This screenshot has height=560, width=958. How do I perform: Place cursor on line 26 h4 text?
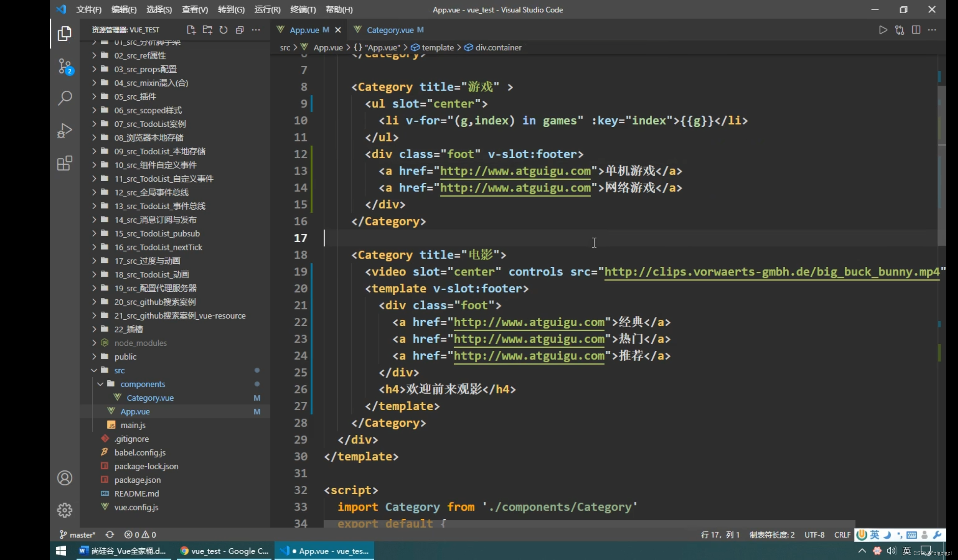(x=444, y=389)
